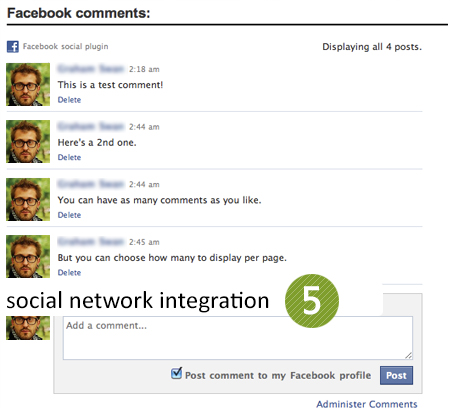Click avatar of the 2:45 am comment

tap(28, 257)
